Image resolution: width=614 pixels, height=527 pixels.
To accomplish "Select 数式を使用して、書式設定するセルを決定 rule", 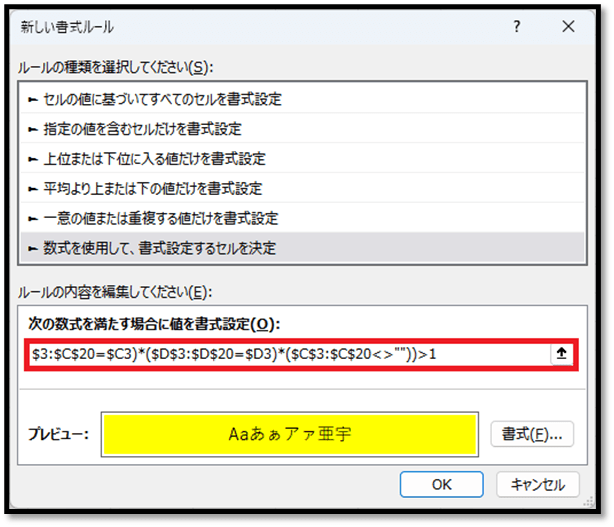I will tap(160, 246).
